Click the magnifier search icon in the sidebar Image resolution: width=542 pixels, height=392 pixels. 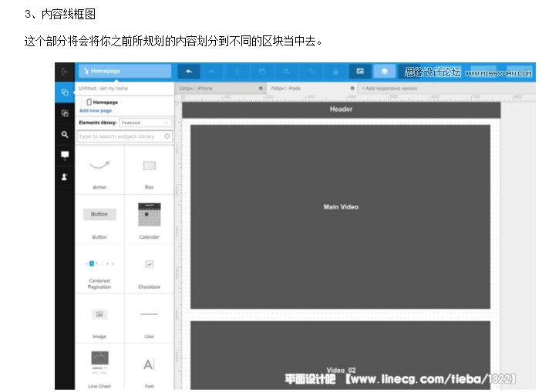click(65, 134)
